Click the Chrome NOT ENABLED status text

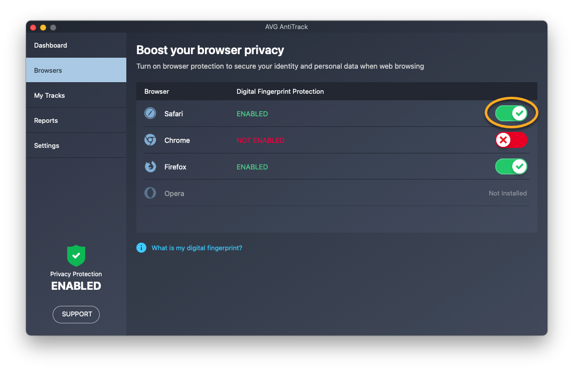[260, 140]
